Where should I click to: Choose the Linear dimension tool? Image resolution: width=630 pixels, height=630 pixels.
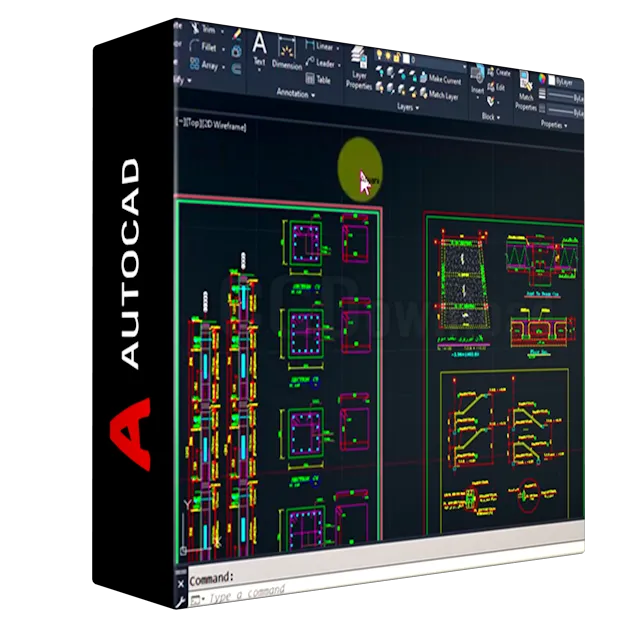(x=320, y=45)
